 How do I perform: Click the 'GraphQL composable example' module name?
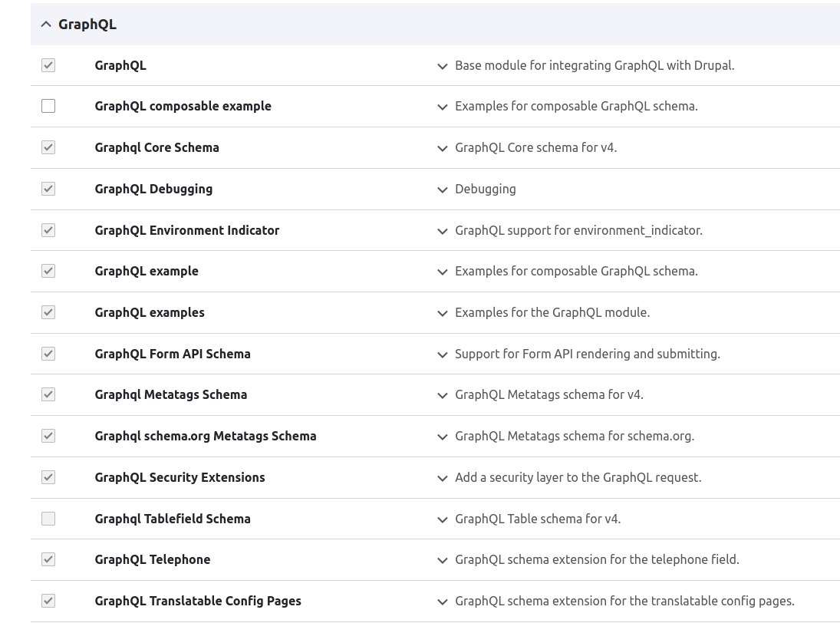pyautogui.click(x=183, y=106)
